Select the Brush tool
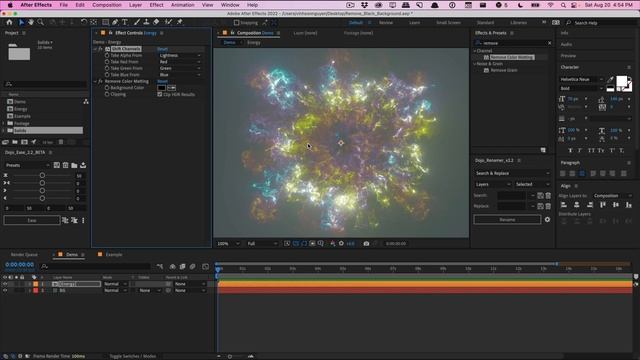This screenshot has width=640, height=360. [x=137, y=22]
